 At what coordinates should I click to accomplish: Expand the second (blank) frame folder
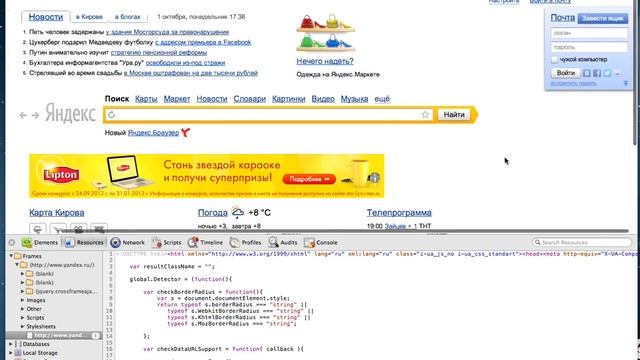22,282
